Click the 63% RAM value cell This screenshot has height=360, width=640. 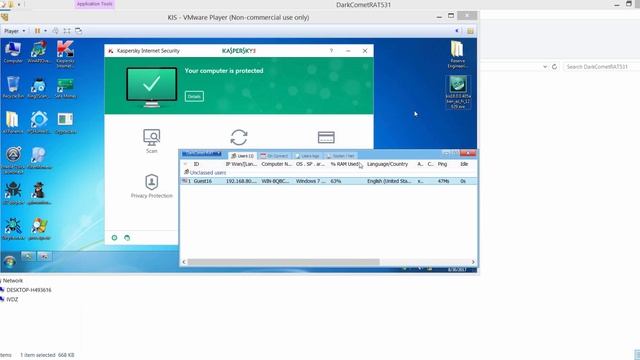click(336, 181)
